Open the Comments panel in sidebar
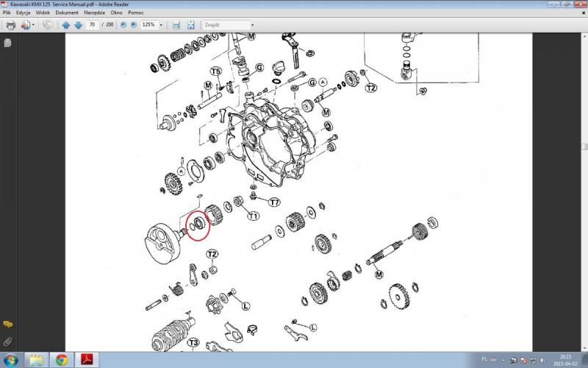Viewport: 588px width, 368px height. 7,325
